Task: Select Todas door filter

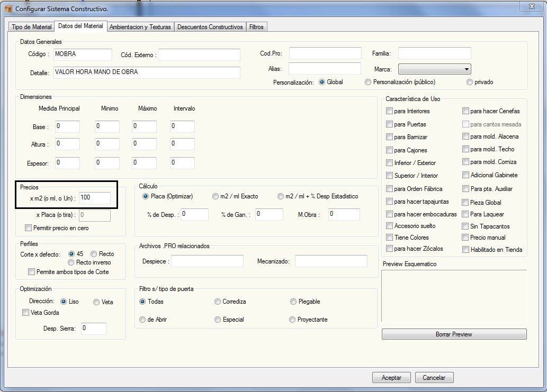Action: (x=142, y=302)
